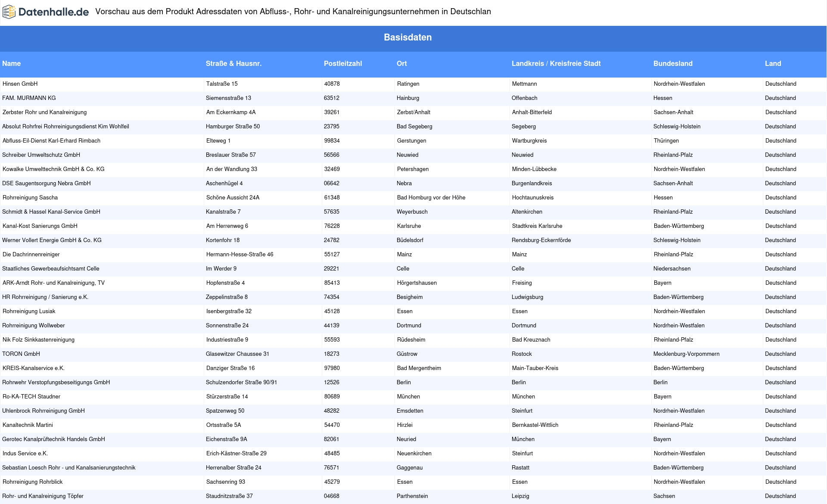Click TORON GmbH name cell
The width and height of the screenshot is (827, 504).
pos(21,354)
